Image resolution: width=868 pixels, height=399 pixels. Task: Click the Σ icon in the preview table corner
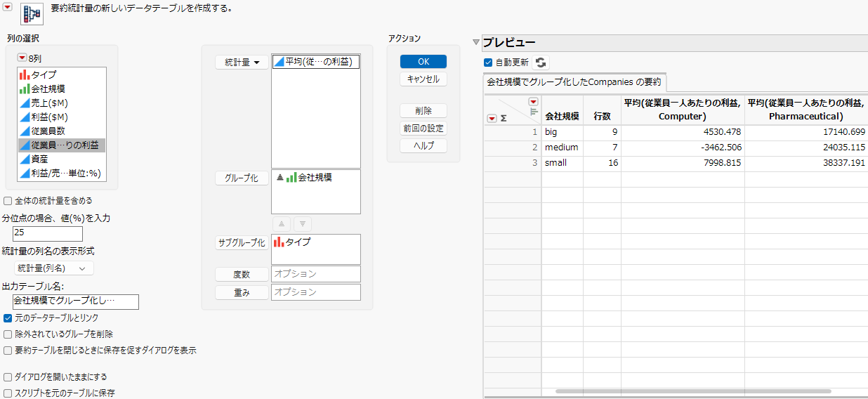pos(503,119)
